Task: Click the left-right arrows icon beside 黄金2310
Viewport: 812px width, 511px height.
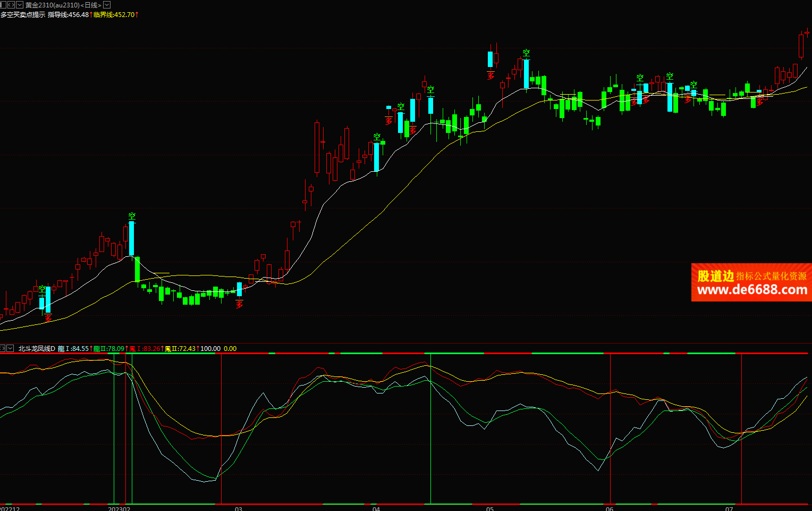Action: pos(11,5)
